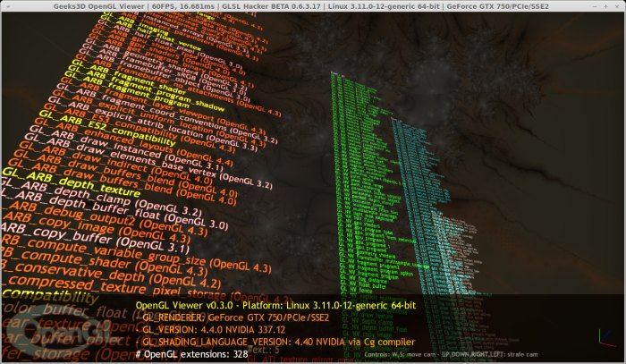This screenshot has width=626, height=364.
Task: Click the yellow GL_ARB_depth_texture line
Action: pyautogui.click(x=71, y=182)
